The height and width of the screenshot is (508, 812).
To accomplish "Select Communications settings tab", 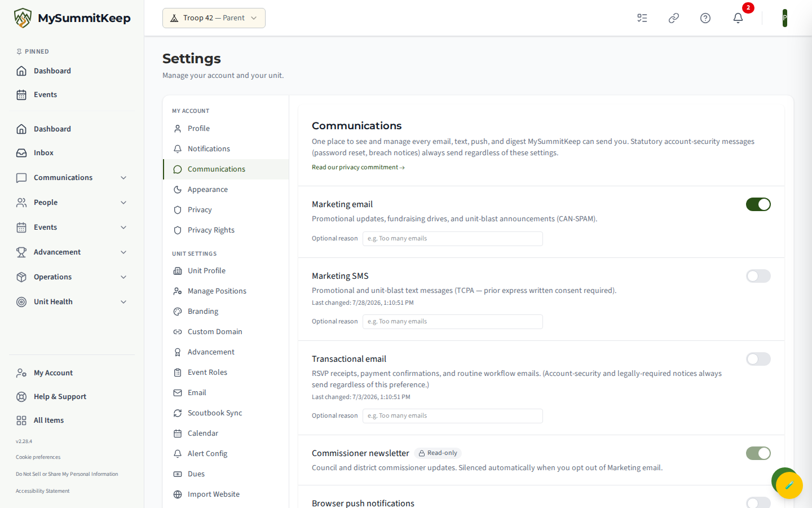I will click(x=226, y=169).
